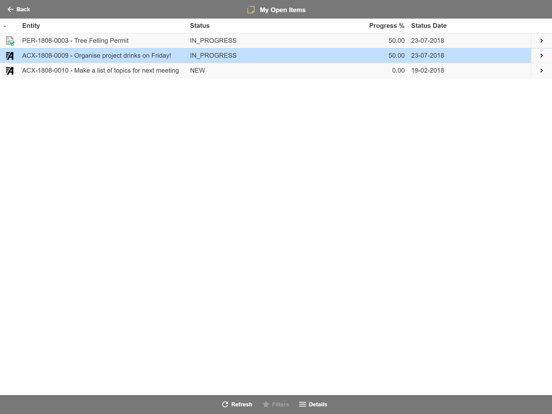552x414 pixels.
Task: Click 50.00 progress for Tree Felling Permit
Action: pyautogui.click(x=396, y=41)
